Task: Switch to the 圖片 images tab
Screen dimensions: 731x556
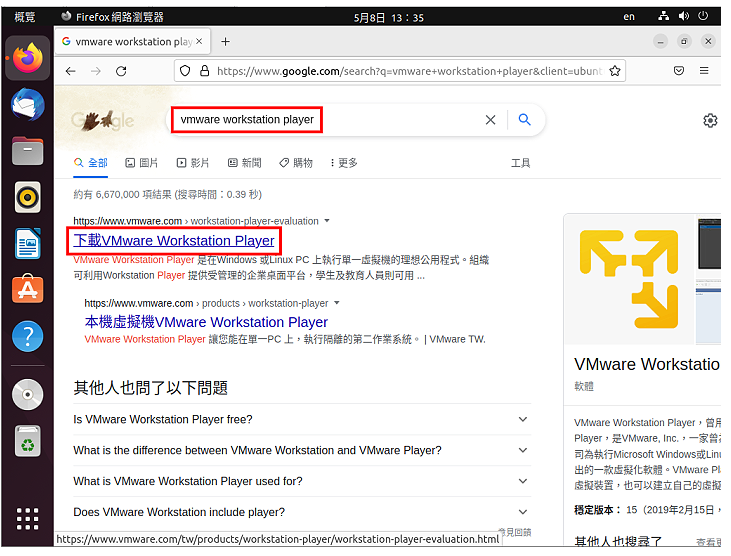Action: (142, 163)
